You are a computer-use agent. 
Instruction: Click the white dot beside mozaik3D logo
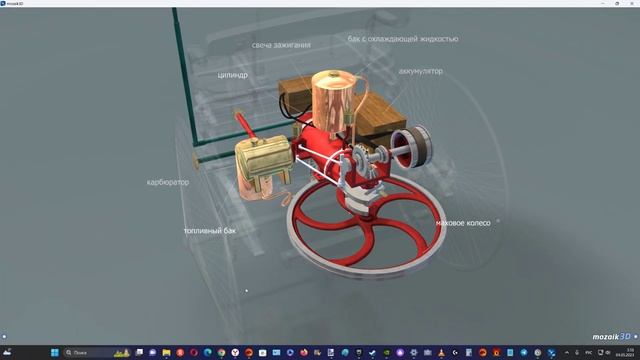click(636, 337)
